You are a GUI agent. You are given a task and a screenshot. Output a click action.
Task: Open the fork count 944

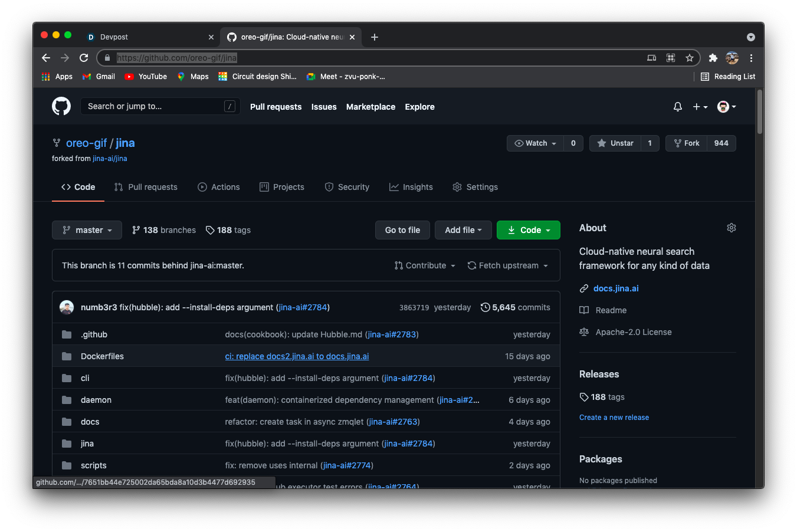click(x=721, y=143)
